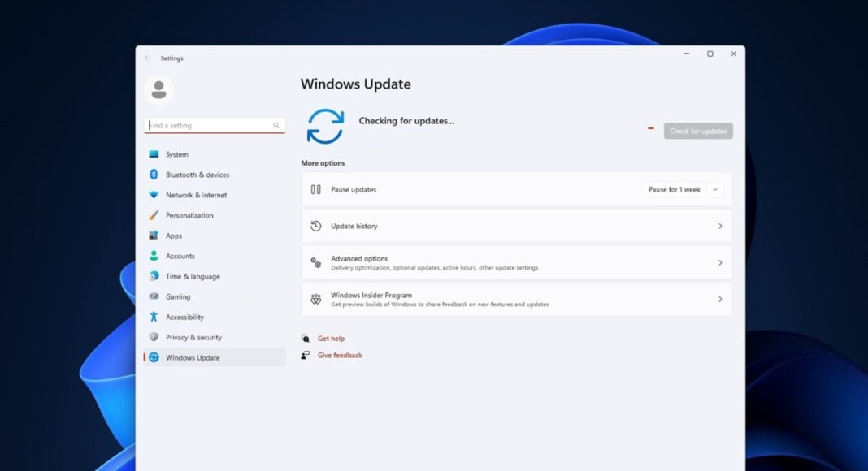Click the Settings window title text
Viewport: 868px width, 471px height.
(x=171, y=58)
